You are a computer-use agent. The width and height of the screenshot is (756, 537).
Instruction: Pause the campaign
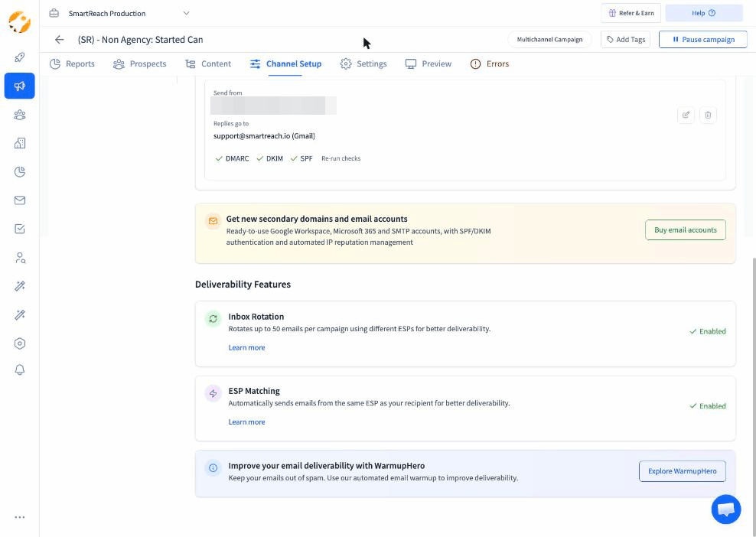click(x=703, y=40)
